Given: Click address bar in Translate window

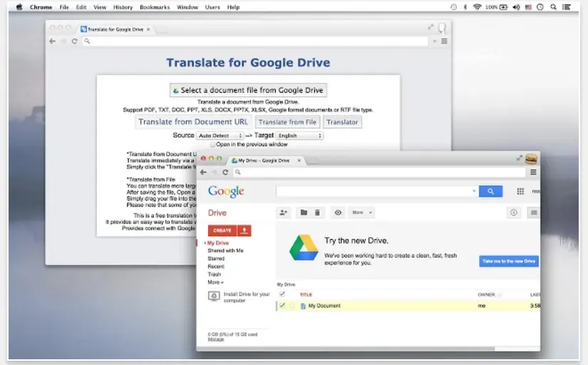Looking at the screenshot, I should (255, 41).
